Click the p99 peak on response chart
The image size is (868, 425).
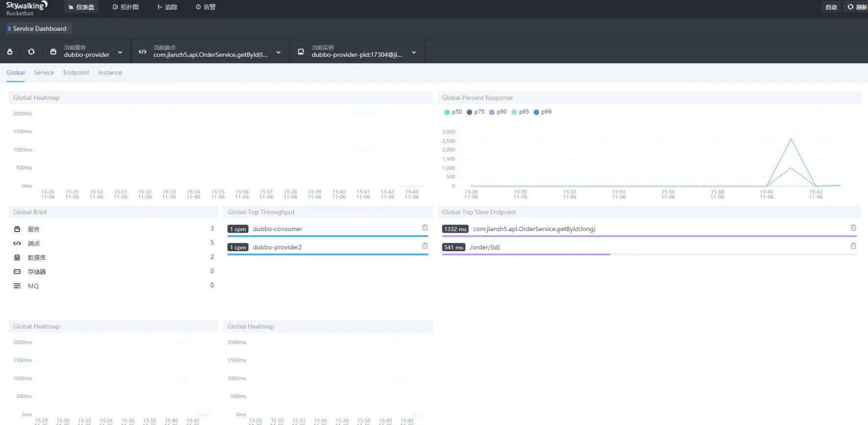tap(791, 140)
